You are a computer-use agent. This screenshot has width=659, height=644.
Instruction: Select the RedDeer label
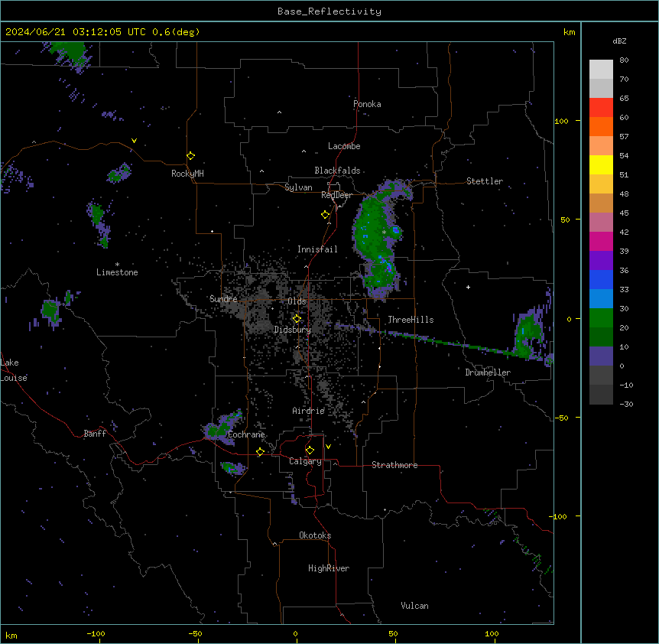point(336,195)
